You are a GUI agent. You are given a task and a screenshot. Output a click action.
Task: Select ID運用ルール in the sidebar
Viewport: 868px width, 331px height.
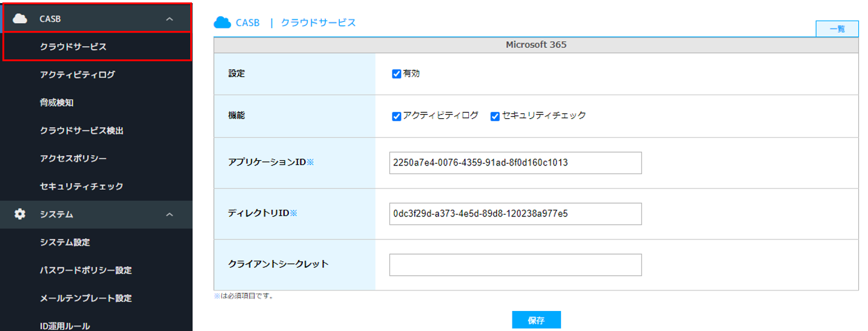coord(65,326)
